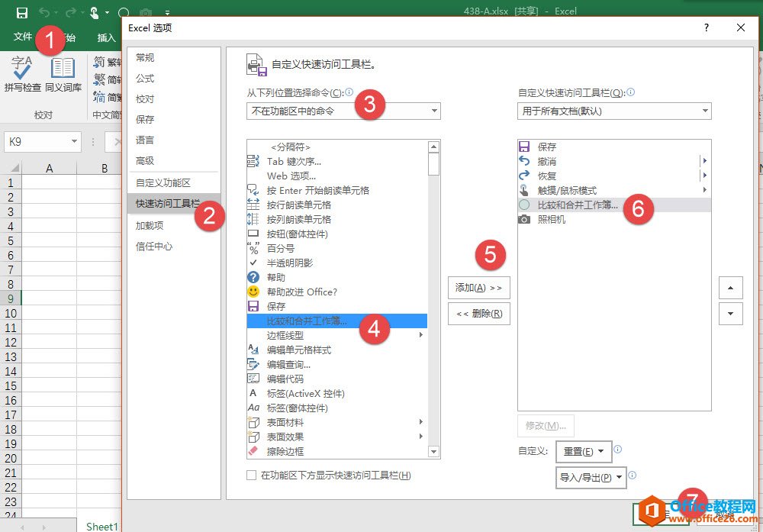This screenshot has height=532, width=763.
Task: Click the help question mark of dialog
Action: tap(706, 27)
